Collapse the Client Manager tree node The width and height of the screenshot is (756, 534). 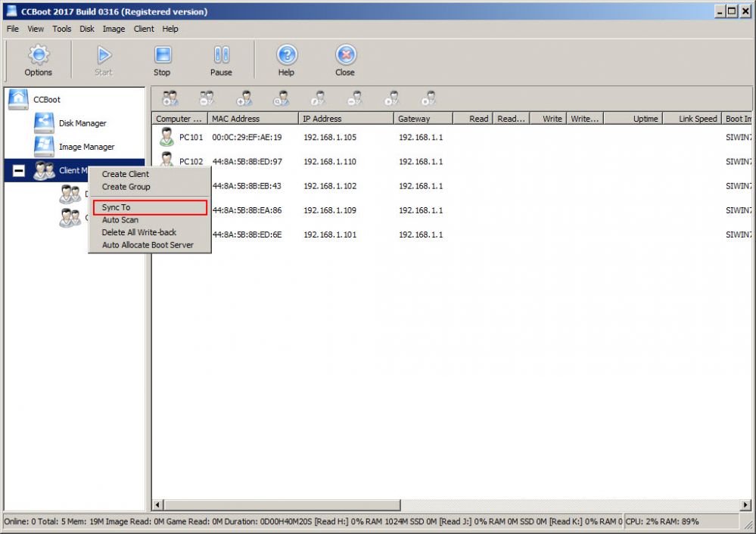(18, 171)
